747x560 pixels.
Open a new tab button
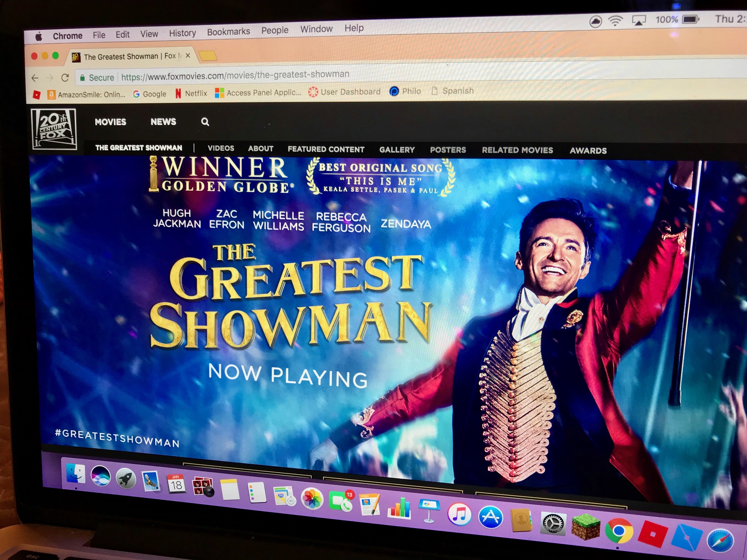[x=208, y=56]
